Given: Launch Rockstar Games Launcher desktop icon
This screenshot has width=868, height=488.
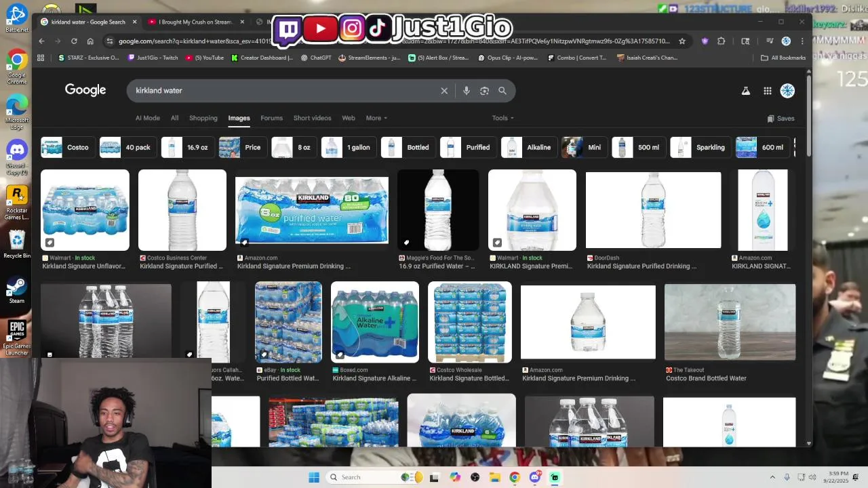Looking at the screenshot, I should click(17, 202).
